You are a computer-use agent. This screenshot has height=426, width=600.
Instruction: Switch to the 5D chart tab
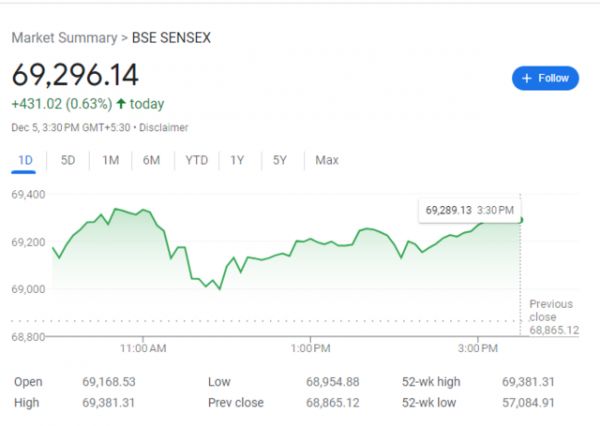[x=68, y=160]
